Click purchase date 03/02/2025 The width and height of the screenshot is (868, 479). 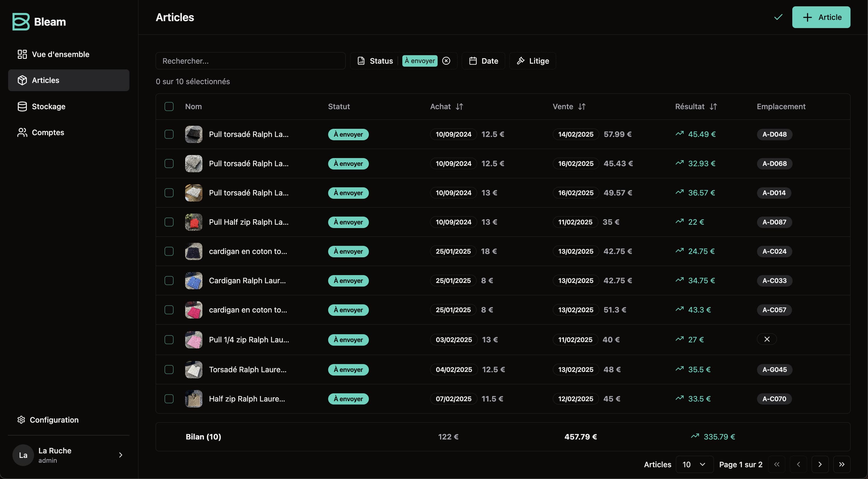pyautogui.click(x=454, y=340)
